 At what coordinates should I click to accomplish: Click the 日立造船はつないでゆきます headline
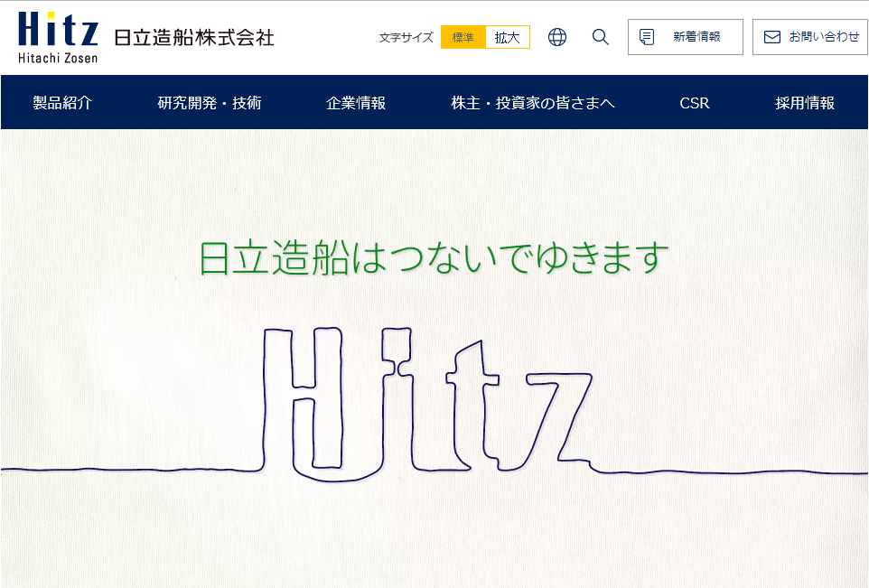point(434,257)
